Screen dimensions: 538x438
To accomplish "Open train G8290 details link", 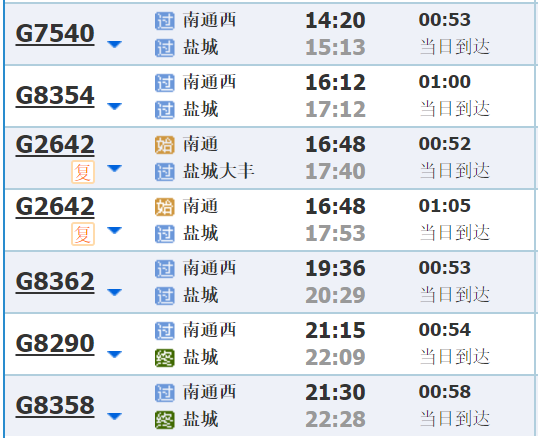I will coord(55,344).
